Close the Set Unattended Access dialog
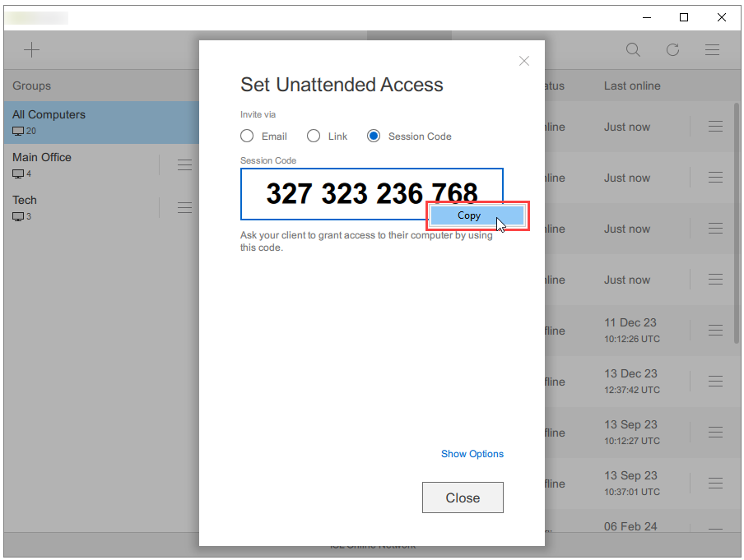 point(463,498)
